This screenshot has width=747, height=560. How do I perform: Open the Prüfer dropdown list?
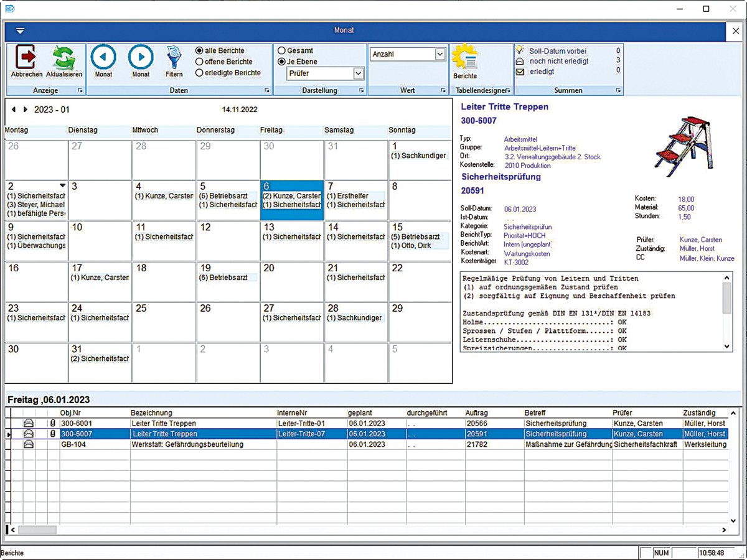[x=358, y=74]
